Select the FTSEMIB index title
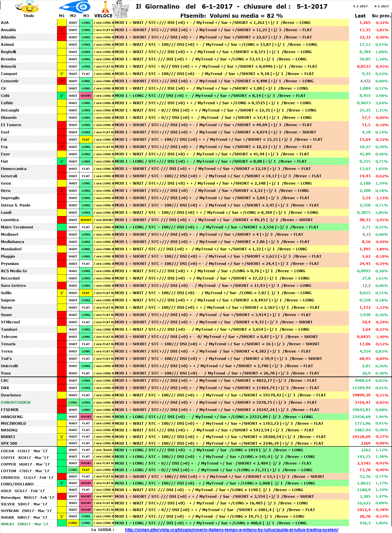 [x=29, y=410]
